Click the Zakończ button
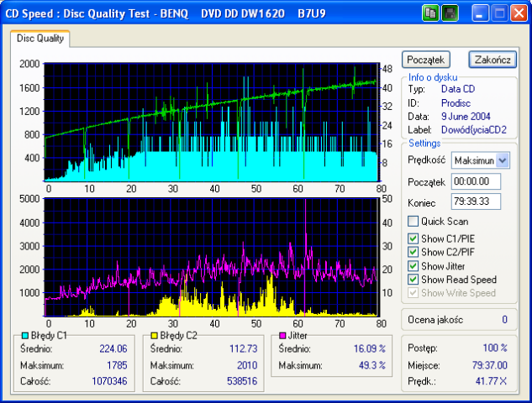Viewport: 532px width, 403px height. (x=492, y=60)
